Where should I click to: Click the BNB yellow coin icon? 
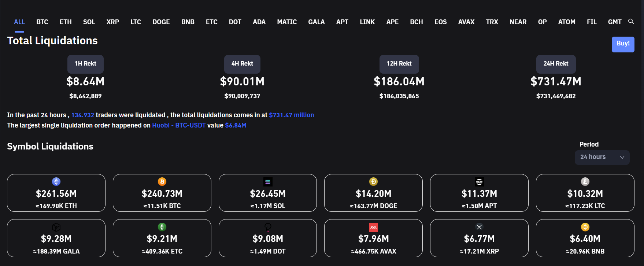coord(585,227)
